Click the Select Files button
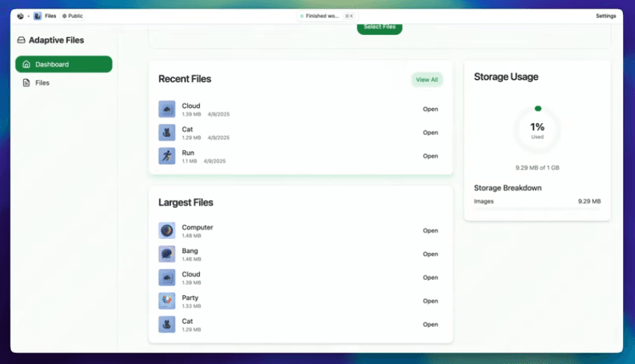Viewport: 635px width, 364px height. (379, 28)
